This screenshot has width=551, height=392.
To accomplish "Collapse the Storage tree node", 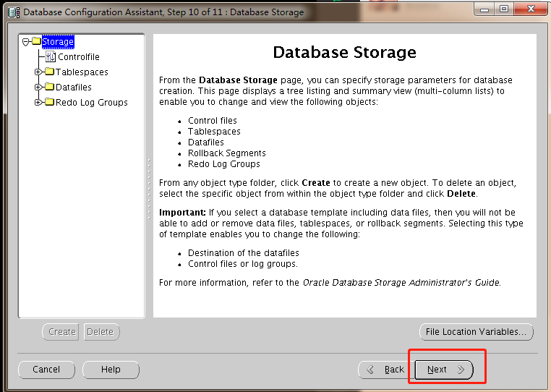I will click(25, 42).
